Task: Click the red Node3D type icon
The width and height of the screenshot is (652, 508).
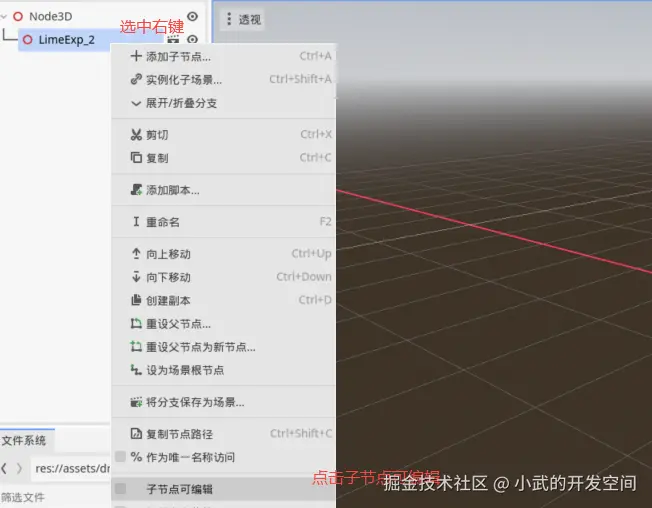Action: [18, 17]
